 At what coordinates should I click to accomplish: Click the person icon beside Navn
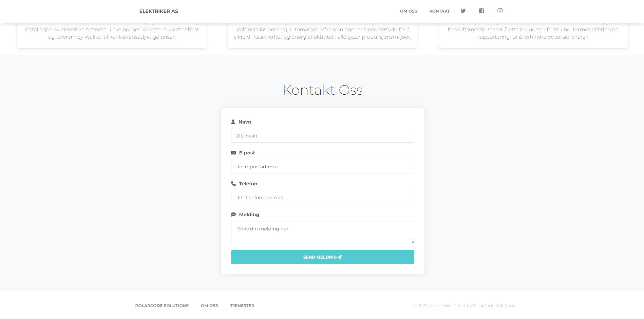point(233,122)
